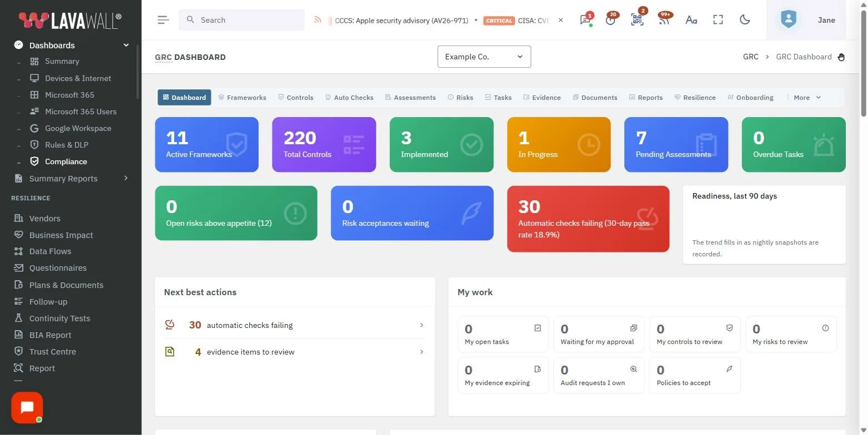The width and height of the screenshot is (868, 435).
Task: Click the Search input field
Action: 241,20
